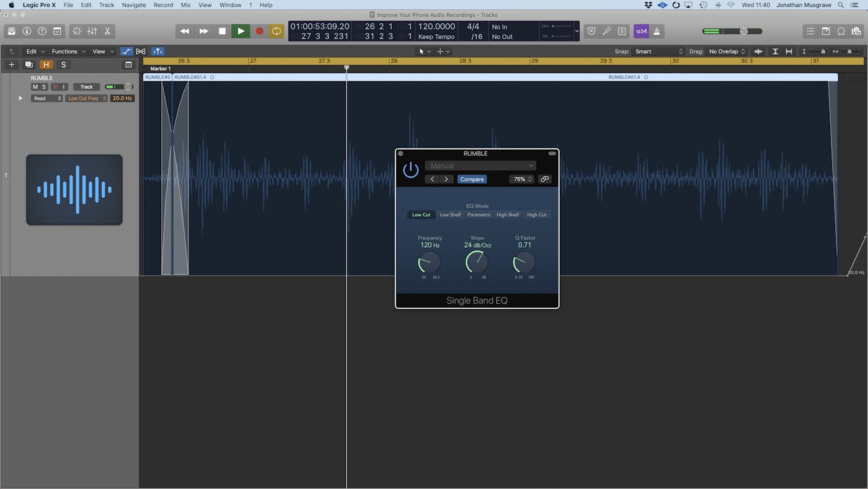Toggle the control bar Solo S icon
This screenshot has height=489, width=868.
pyautogui.click(x=622, y=31)
